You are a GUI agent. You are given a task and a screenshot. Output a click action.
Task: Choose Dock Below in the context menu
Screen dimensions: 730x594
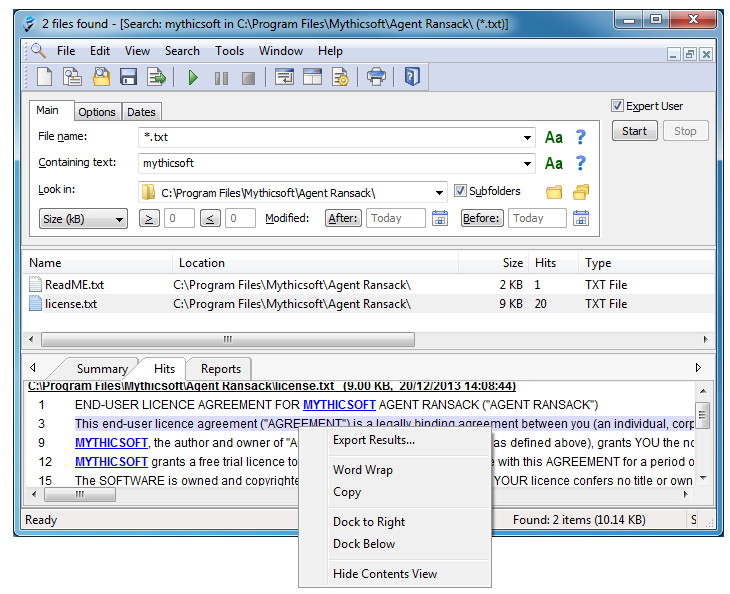click(364, 544)
